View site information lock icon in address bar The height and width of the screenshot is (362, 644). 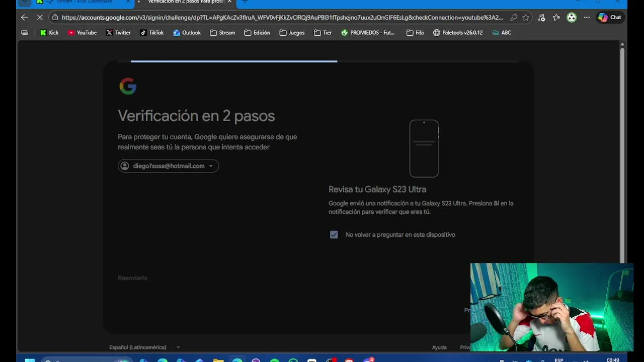[x=55, y=18]
